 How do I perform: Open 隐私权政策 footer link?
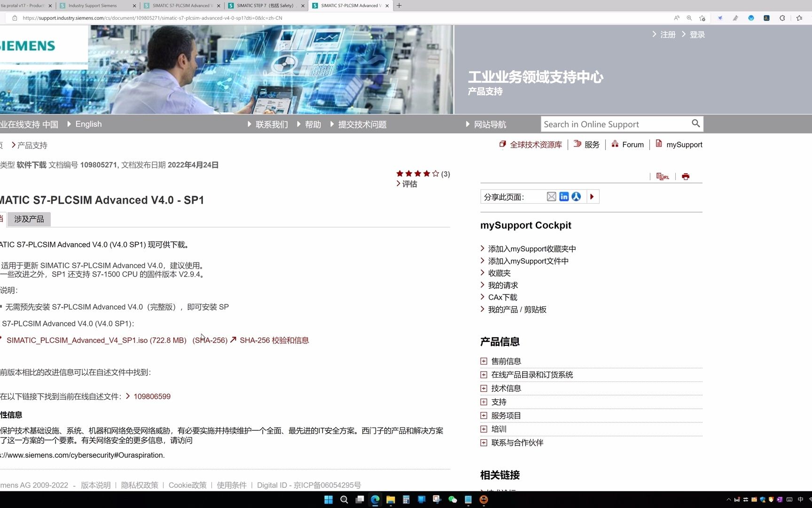(140, 485)
